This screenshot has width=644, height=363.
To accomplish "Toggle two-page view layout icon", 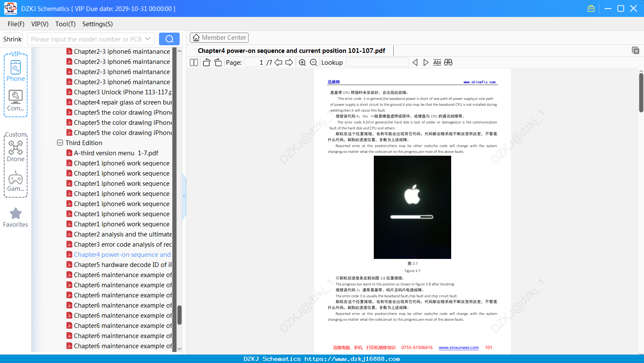I will pos(194,63).
